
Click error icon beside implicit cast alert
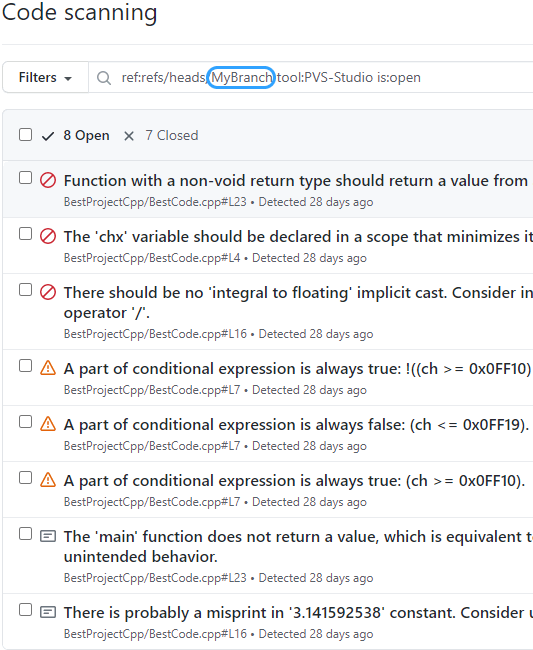coord(48,292)
